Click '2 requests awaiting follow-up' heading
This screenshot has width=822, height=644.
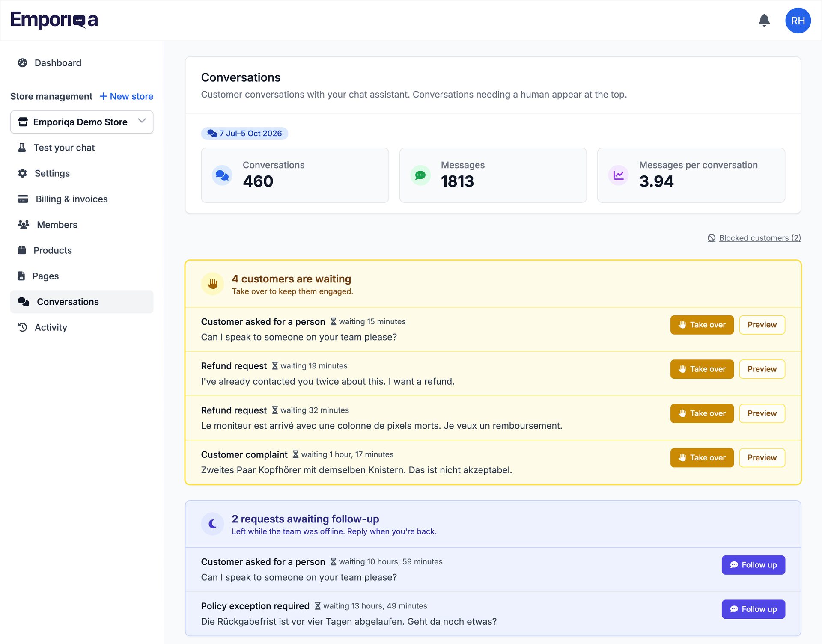point(306,519)
